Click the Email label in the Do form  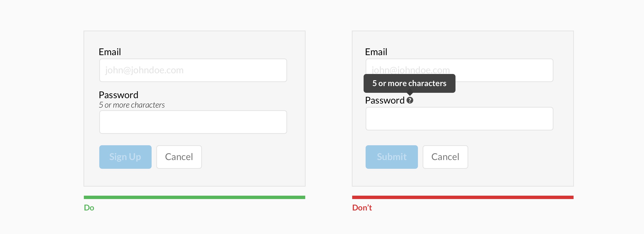[x=110, y=52]
